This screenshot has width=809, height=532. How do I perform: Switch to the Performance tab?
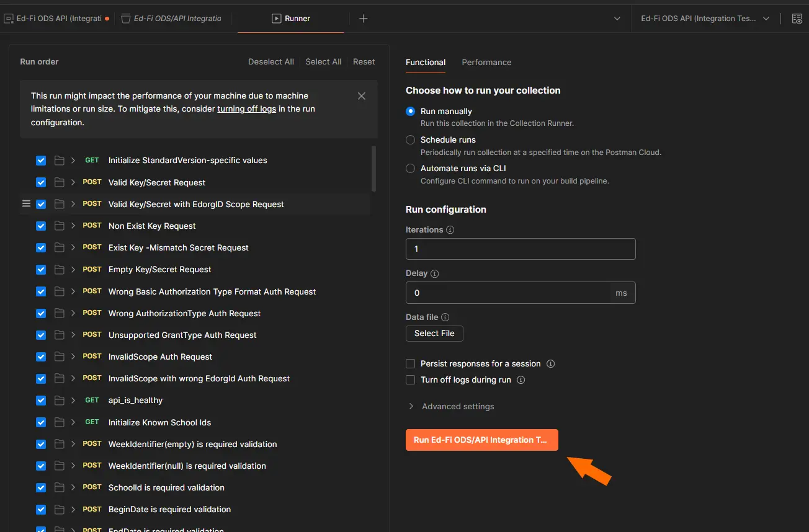click(486, 63)
